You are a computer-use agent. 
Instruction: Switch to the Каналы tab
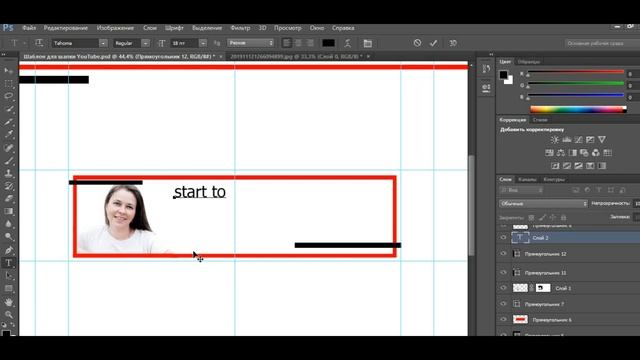(527, 179)
